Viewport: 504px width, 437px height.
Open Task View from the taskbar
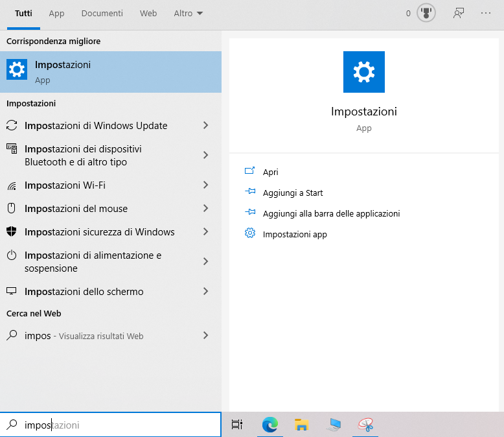[237, 425]
